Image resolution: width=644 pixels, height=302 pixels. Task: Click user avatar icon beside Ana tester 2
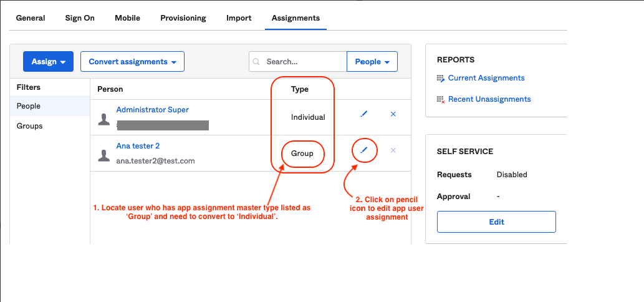pos(104,155)
